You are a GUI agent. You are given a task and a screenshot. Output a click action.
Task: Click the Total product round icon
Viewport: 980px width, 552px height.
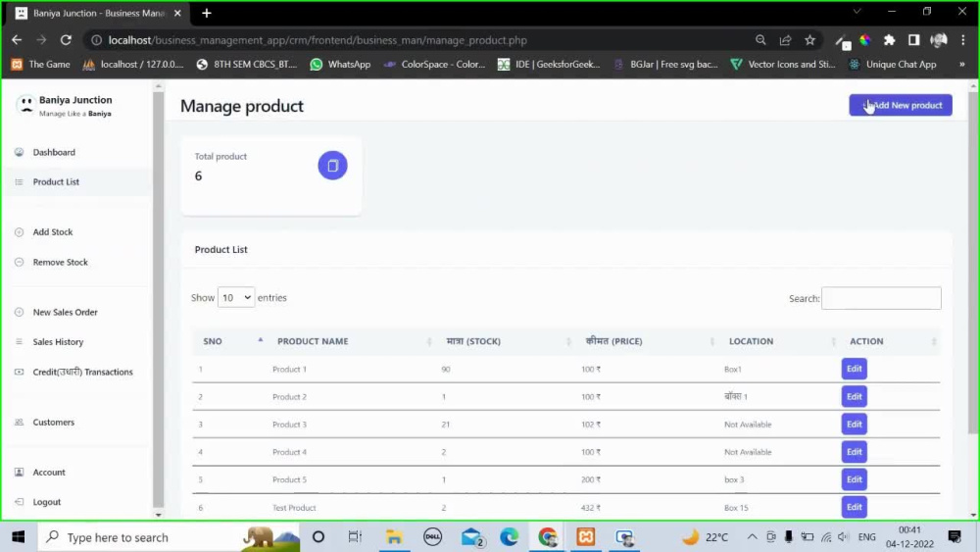tap(332, 166)
